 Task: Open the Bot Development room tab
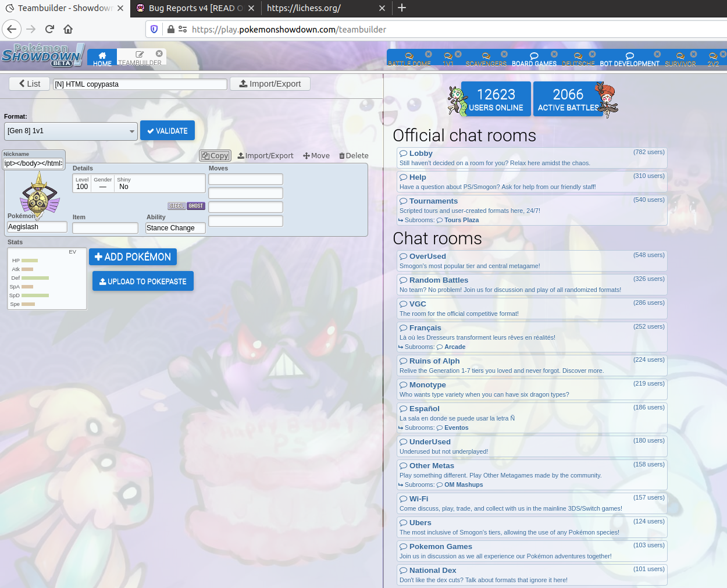point(630,59)
